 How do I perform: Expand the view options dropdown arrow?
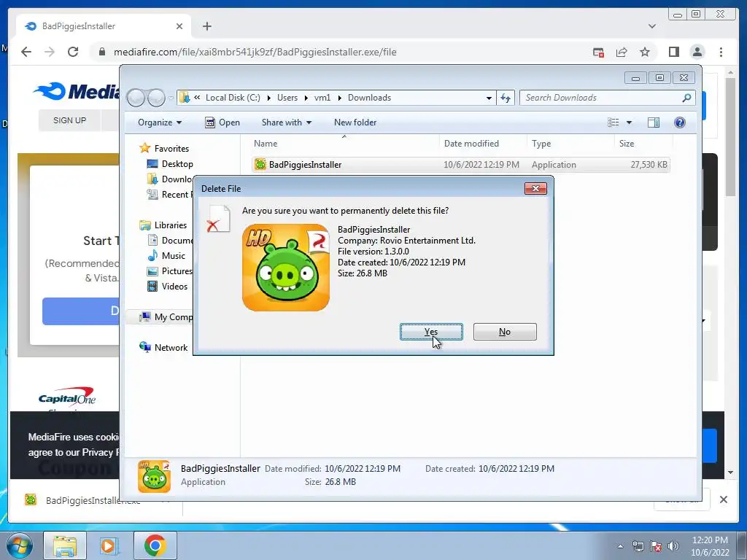(x=629, y=122)
